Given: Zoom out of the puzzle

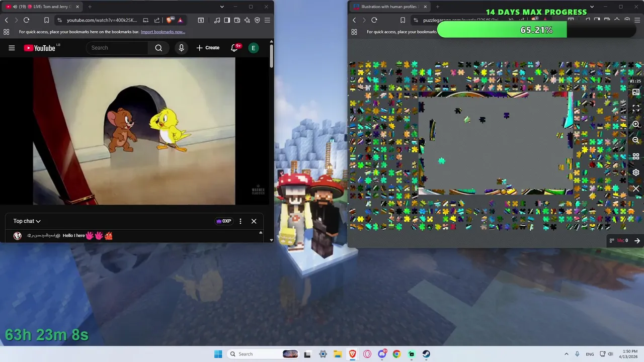Looking at the screenshot, I should point(636,140).
